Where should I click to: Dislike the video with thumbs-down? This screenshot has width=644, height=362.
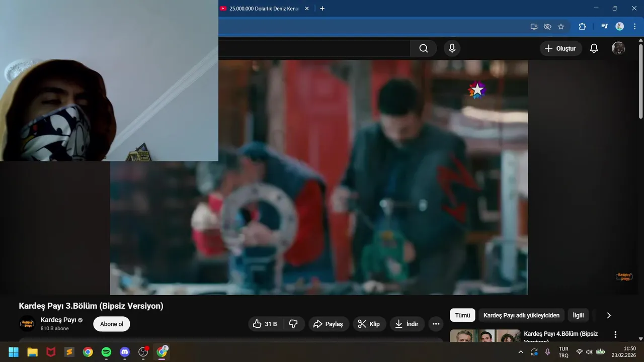(293, 324)
